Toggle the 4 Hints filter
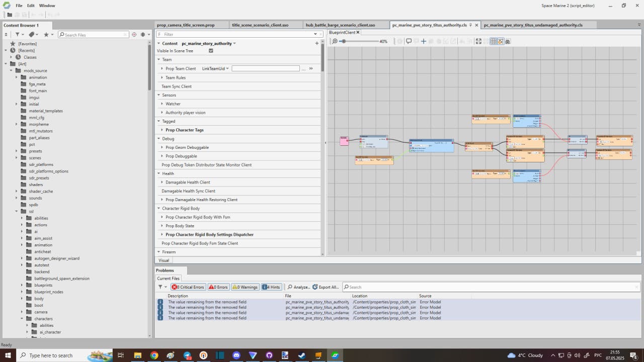The height and width of the screenshot is (362, 644). click(x=271, y=287)
